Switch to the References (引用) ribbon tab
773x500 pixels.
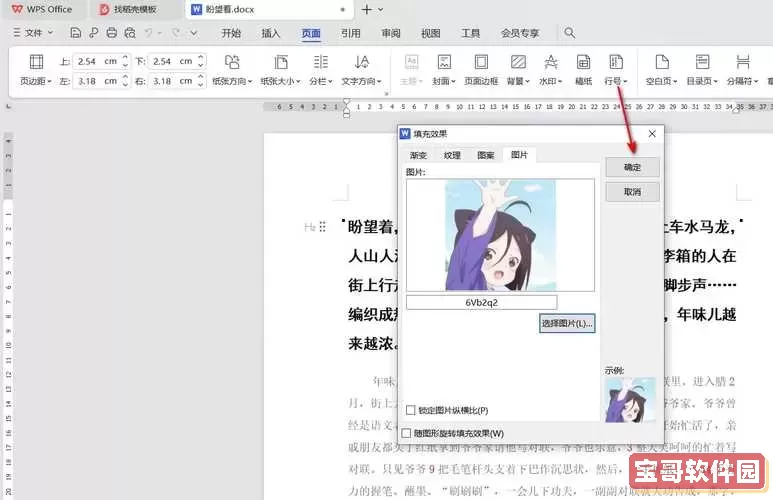[x=351, y=33]
